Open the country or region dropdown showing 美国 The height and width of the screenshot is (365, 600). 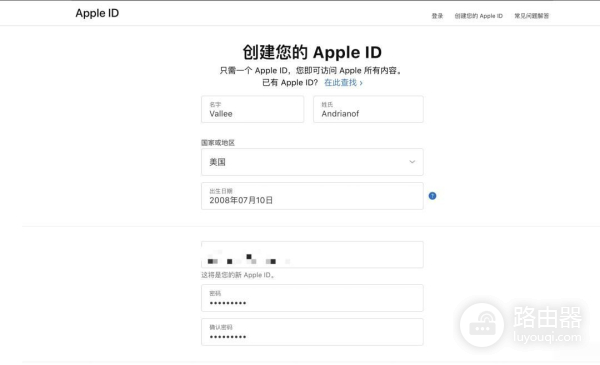pos(312,162)
